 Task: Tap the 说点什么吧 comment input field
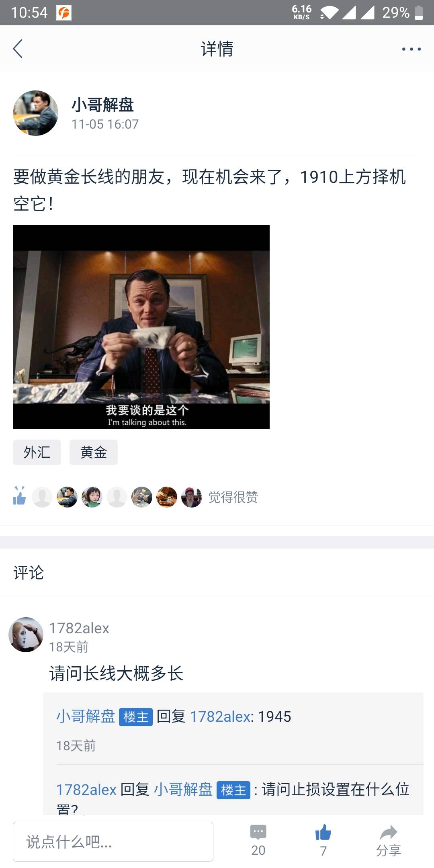[x=113, y=841]
